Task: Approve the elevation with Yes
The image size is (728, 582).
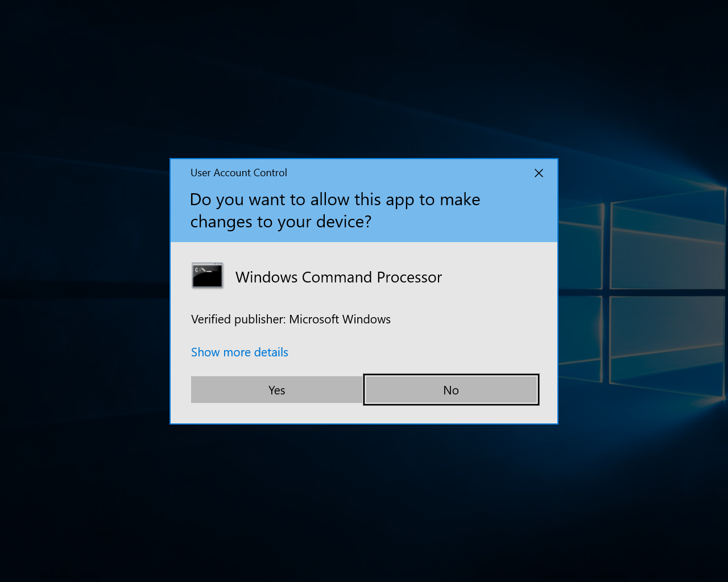Action: pyautogui.click(x=276, y=390)
